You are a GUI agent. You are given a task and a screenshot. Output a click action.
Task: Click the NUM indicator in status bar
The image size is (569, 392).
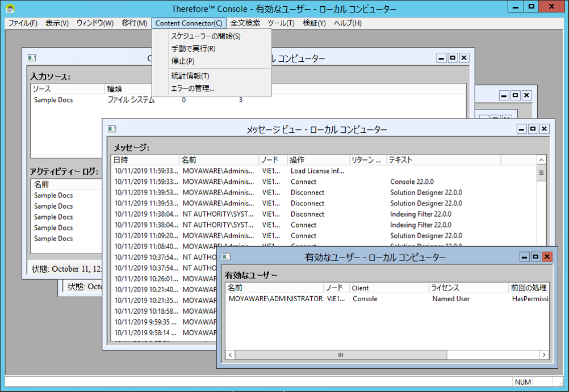(x=522, y=382)
